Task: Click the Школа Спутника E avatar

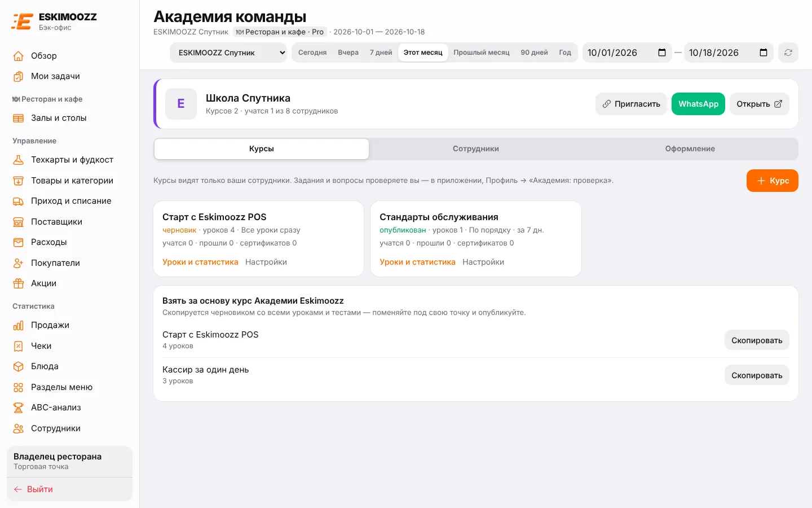Action: (x=181, y=104)
